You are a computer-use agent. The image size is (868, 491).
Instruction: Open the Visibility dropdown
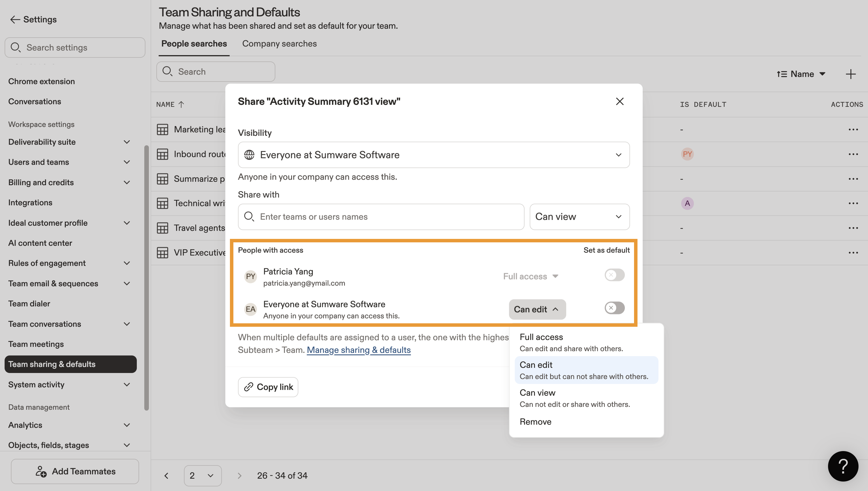434,155
